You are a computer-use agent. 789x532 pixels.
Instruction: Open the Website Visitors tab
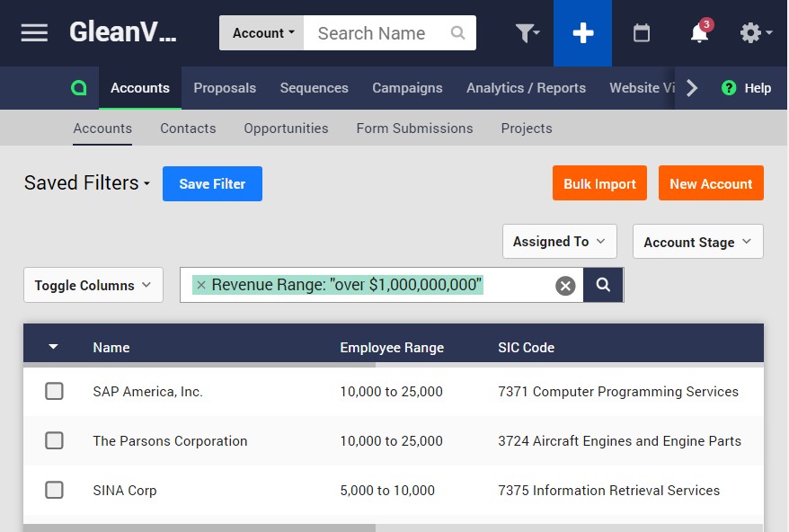click(x=642, y=88)
